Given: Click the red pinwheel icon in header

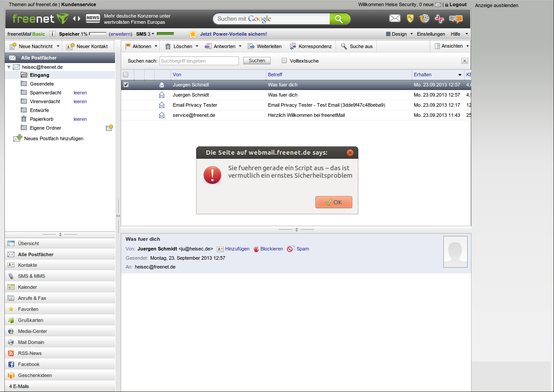Looking at the screenshot, I should point(439,19).
